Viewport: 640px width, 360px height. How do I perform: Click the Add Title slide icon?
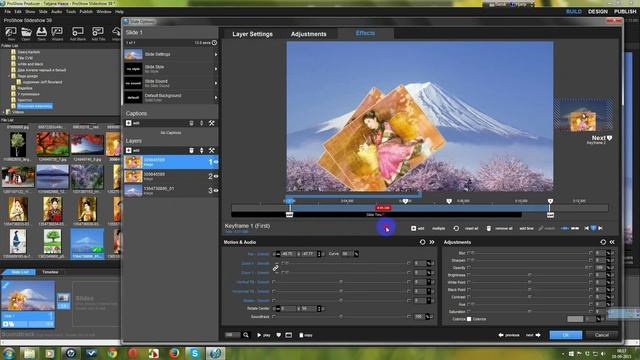pos(98,31)
